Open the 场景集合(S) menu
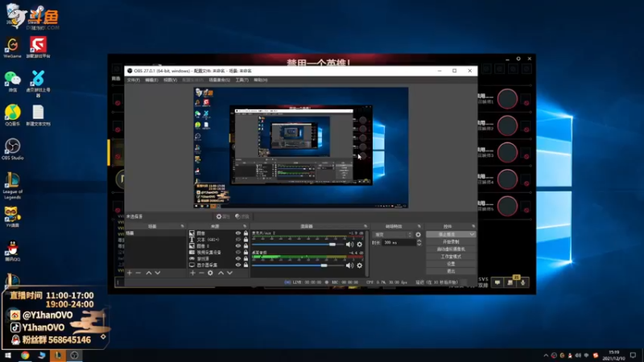Screen dimensions: 644x362 coord(219,80)
